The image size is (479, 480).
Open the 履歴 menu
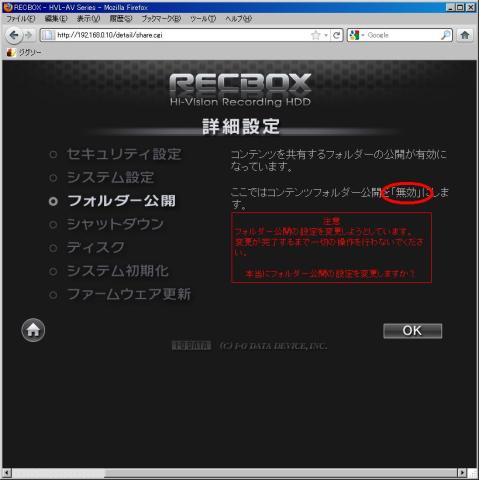[121, 19]
